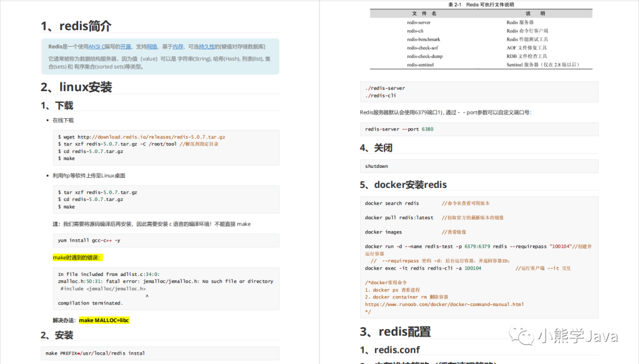
Task: Open the ANSI C hyperlink
Action: 96,47
